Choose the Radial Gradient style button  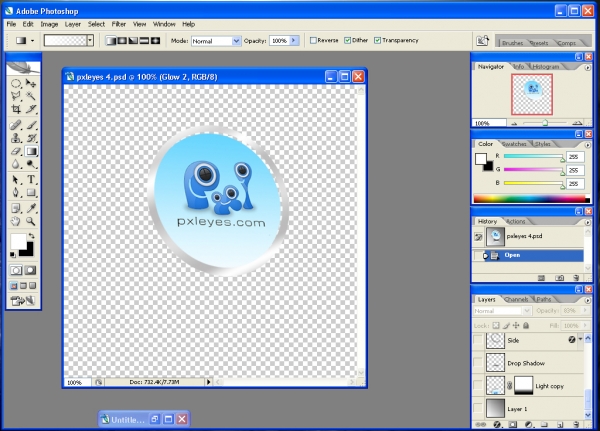[122, 41]
